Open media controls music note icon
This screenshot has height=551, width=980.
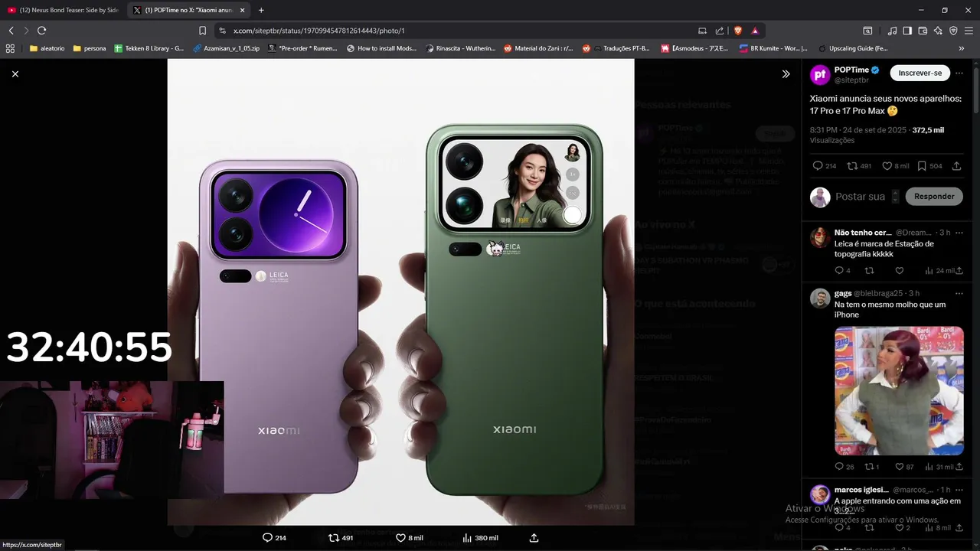892,31
